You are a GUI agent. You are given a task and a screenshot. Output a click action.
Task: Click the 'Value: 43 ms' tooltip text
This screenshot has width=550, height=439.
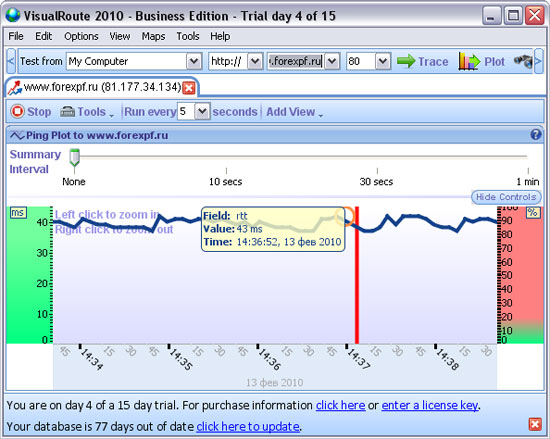(233, 229)
